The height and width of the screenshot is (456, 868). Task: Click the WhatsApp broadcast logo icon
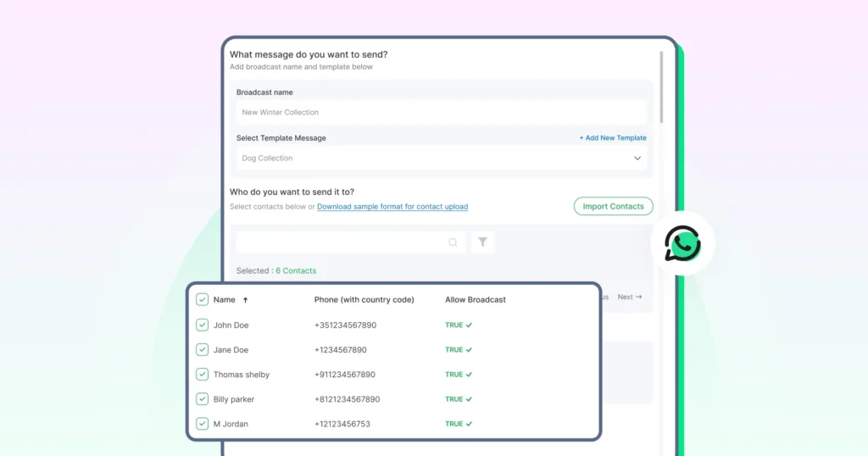pos(682,243)
